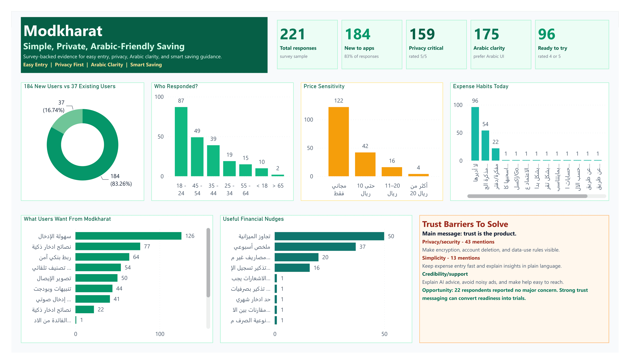This screenshot has width=630, height=364.
Task: Select the 184 New to apps card
Action: tap(372, 44)
